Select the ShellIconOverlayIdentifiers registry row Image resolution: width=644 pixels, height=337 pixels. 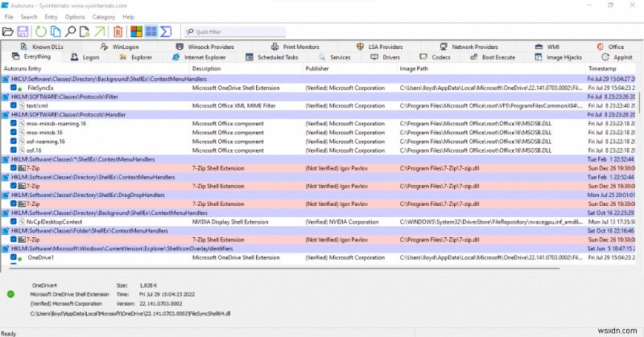(318, 249)
